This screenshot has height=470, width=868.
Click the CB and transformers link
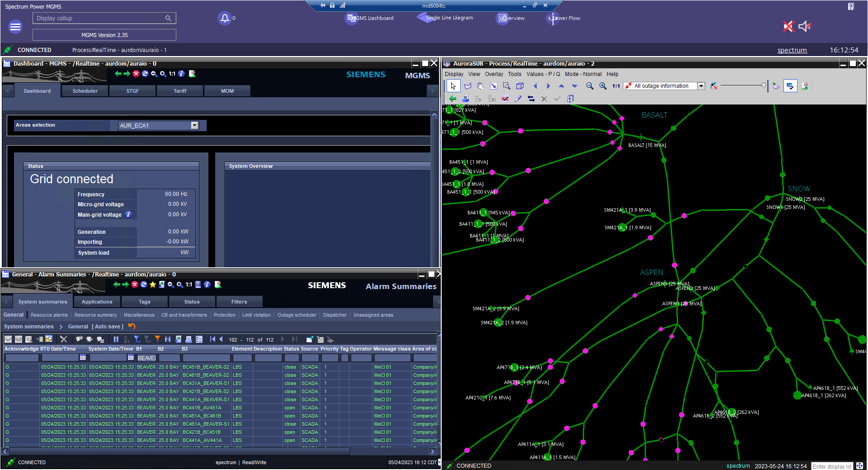184,315
